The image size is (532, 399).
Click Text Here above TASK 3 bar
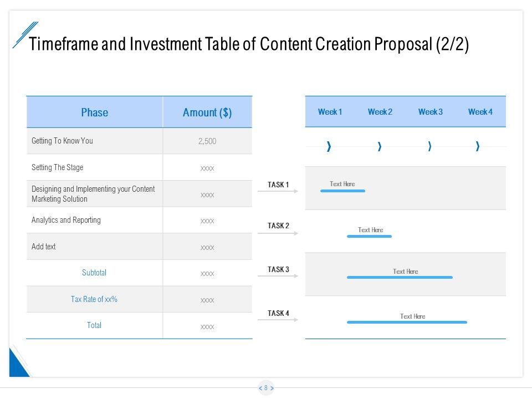[x=406, y=272]
